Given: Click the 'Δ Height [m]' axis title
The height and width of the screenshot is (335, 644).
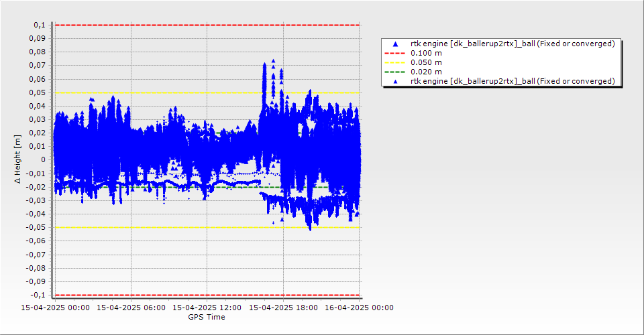Looking at the screenshot, I should pos(17,159).
